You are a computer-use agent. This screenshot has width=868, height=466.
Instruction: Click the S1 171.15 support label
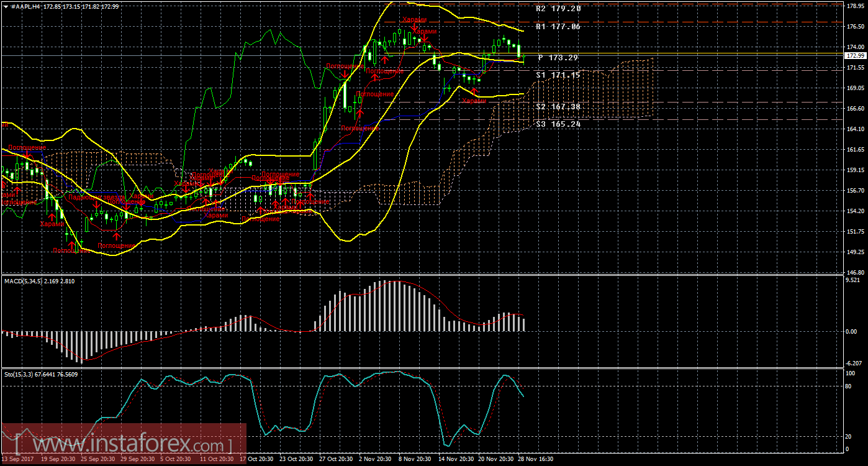click(x=558, y=75)
